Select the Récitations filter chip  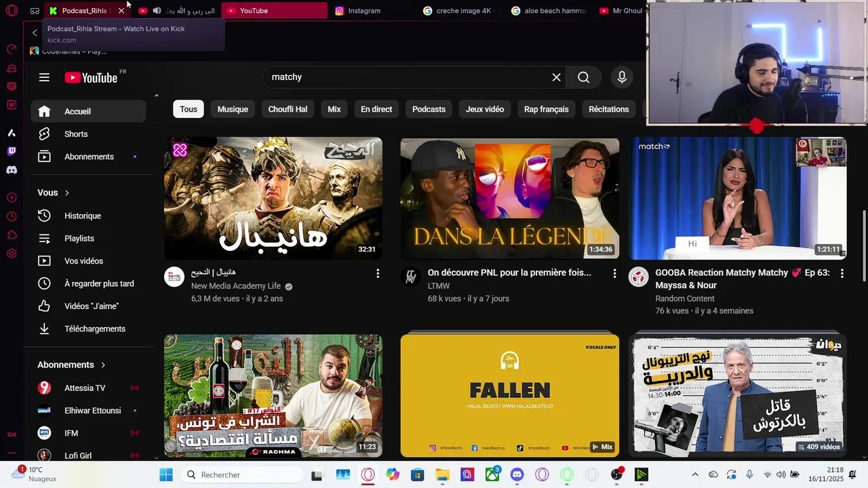tap(609, 109)
